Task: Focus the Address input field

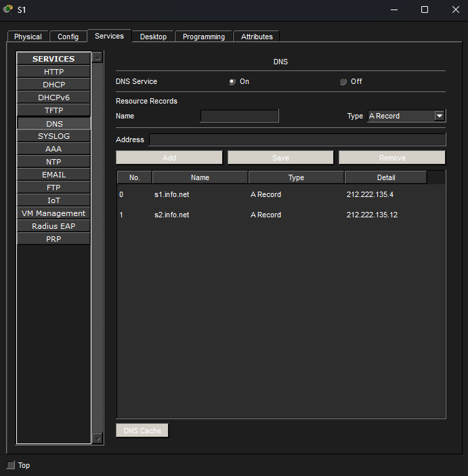Action: (x=297, y=139)
